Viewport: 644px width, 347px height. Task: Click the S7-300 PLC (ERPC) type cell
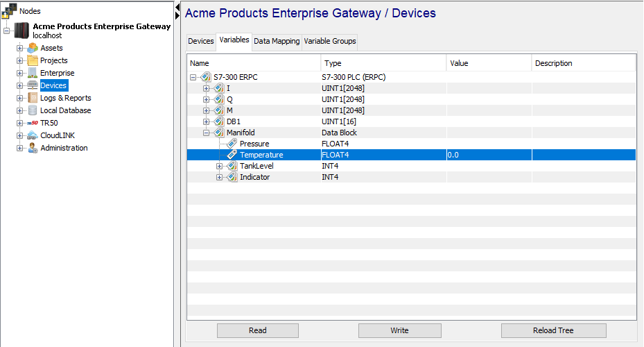coord(354,77)
